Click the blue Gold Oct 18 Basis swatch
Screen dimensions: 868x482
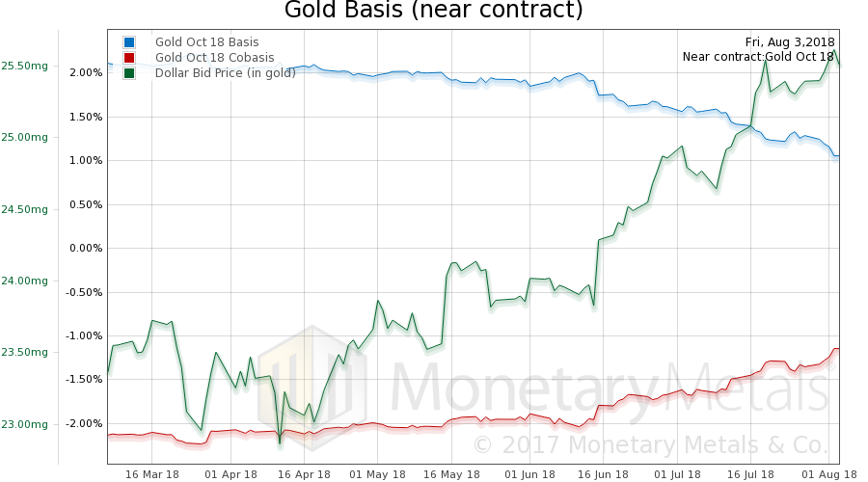129,42
